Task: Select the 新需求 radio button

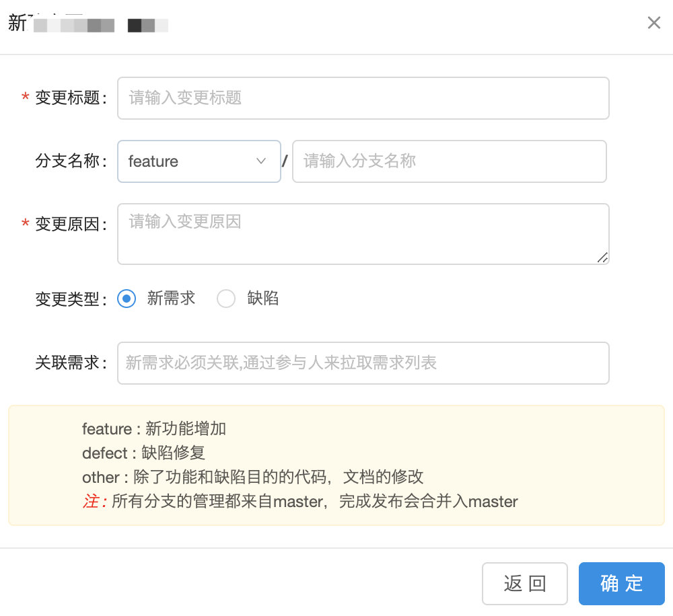Action: click(x=127, y=299)
